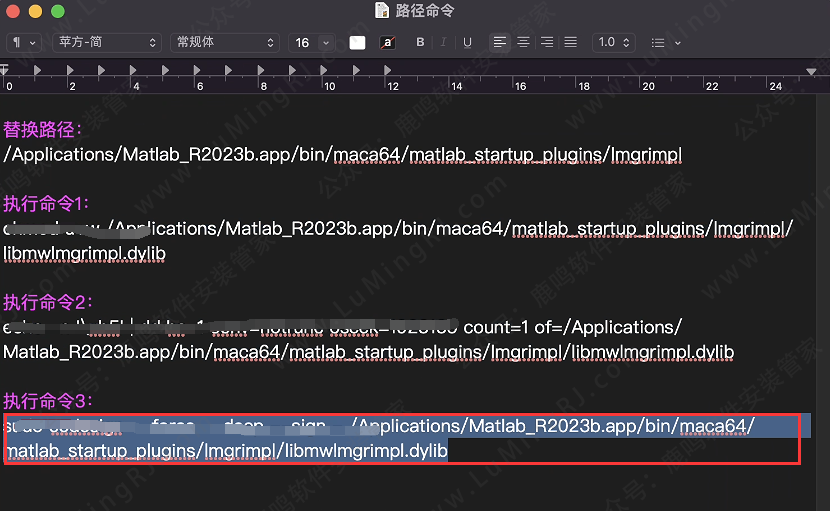Image resolution: width=830 pixels, height=511 pixels.
Task: Minimize the window with the yellow button
Action: [35, 11]
